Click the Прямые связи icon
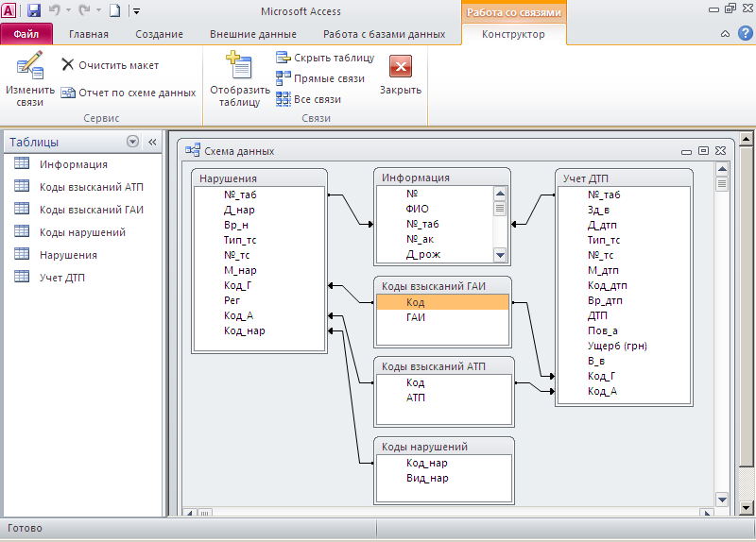This screenshot has height=542, width=756. point(283,78)
